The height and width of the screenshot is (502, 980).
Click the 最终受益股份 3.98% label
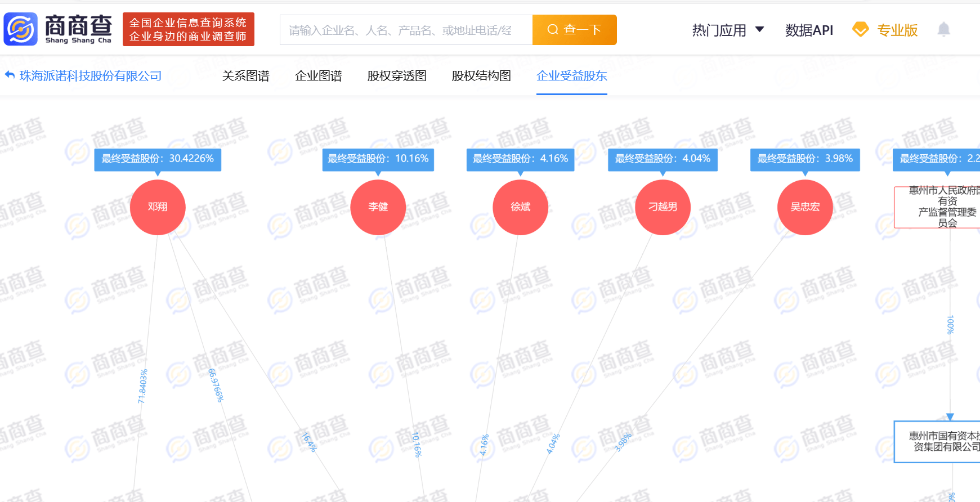point(805,159)
